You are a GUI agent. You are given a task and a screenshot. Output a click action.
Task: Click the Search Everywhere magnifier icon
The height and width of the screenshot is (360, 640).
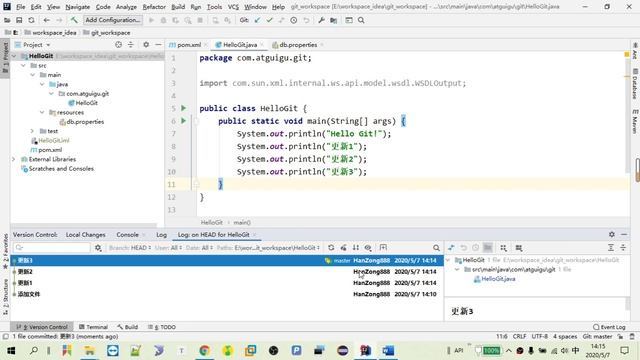tap(361, 20)
